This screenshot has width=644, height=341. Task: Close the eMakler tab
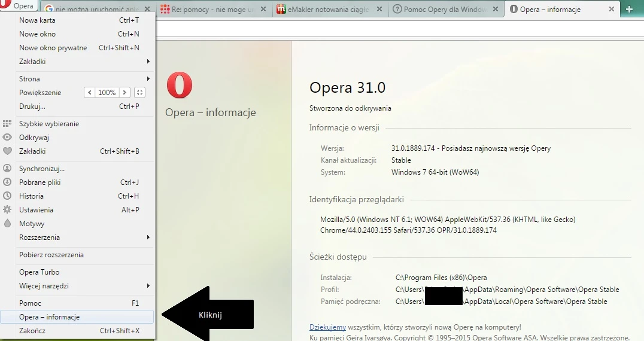coord(379,8)
